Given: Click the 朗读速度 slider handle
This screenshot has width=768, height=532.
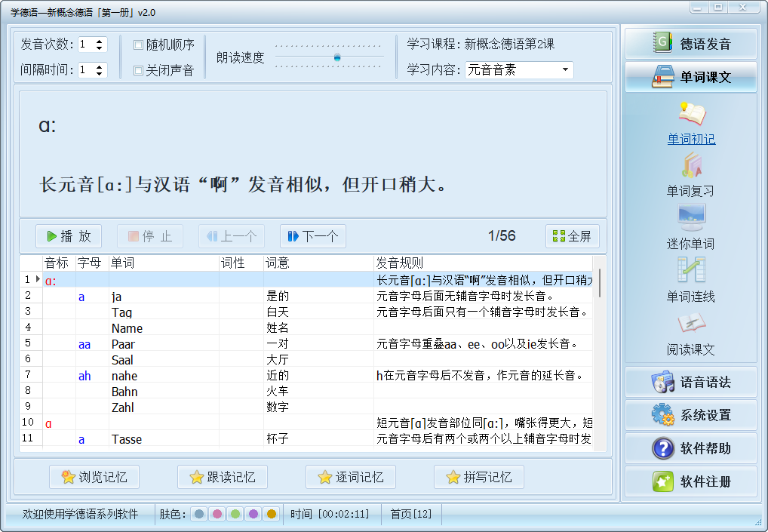Looking at the screenshot, I should pos(337,57).
